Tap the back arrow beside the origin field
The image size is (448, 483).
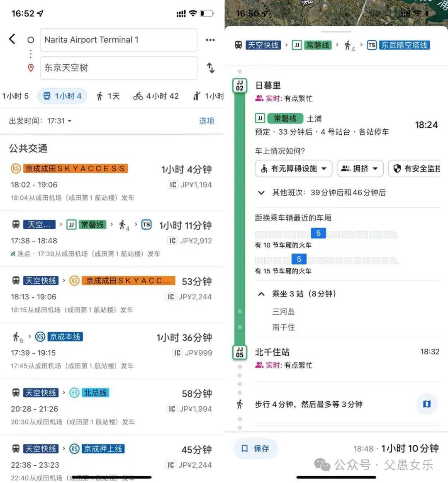(x=12, y=39)
